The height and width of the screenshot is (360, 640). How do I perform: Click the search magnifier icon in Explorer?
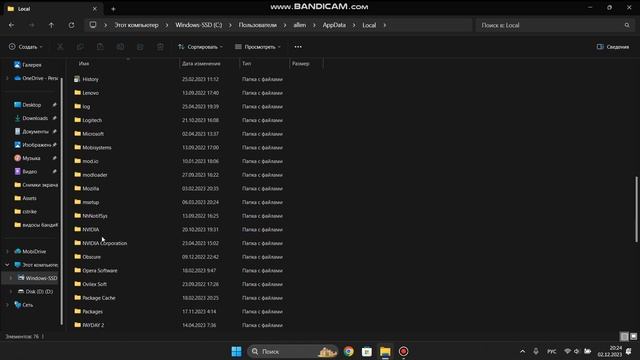coord(627,25)
